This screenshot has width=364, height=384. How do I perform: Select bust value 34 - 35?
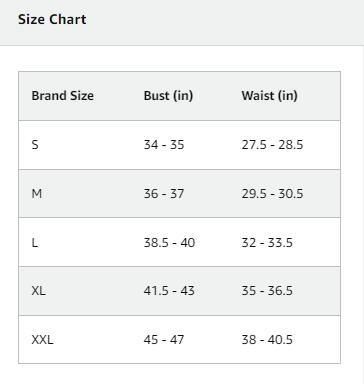click(x=164, y=145)
